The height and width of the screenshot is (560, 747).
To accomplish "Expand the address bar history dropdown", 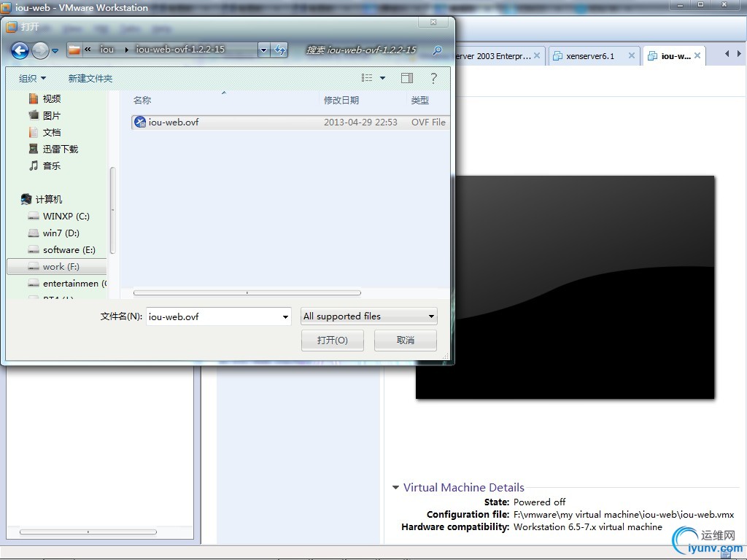I will coord(264,50).
